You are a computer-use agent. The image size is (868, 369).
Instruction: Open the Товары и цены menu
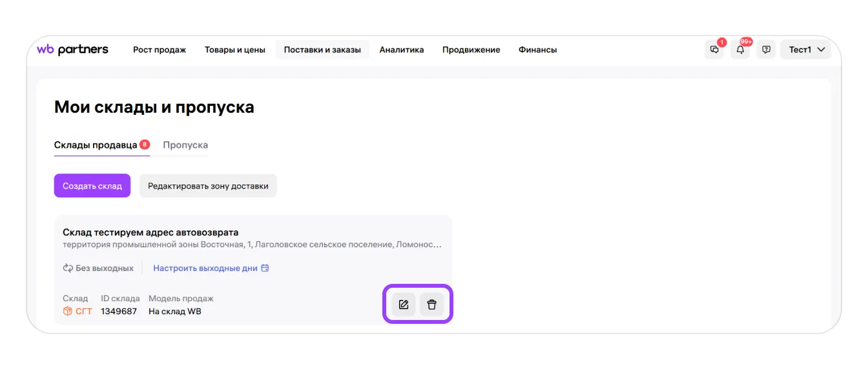pyautogui.click(x=235, y=50)
